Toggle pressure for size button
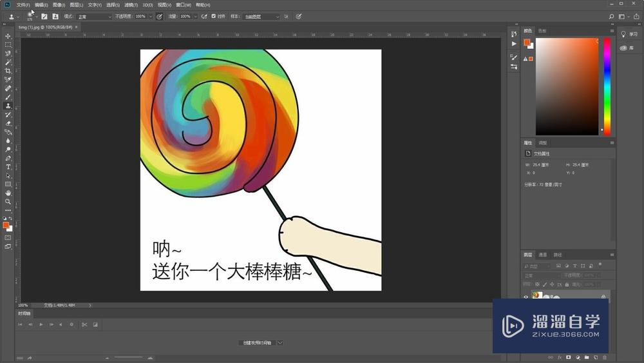Image resolution: width=644 pixels, height=363 pixels. [299, 17]
